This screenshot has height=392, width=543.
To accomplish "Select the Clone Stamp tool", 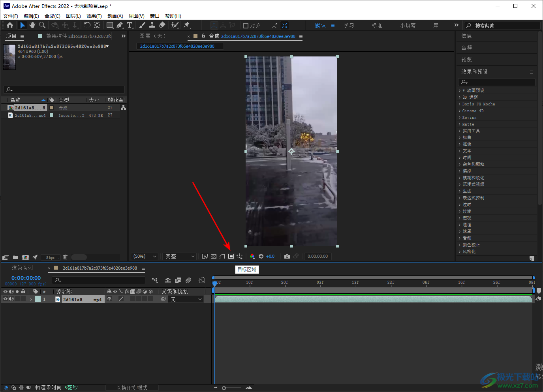I will coord(152,25).
